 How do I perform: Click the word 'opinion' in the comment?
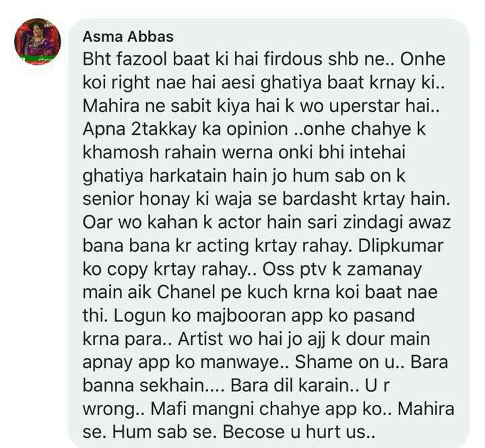click(257, 129)
